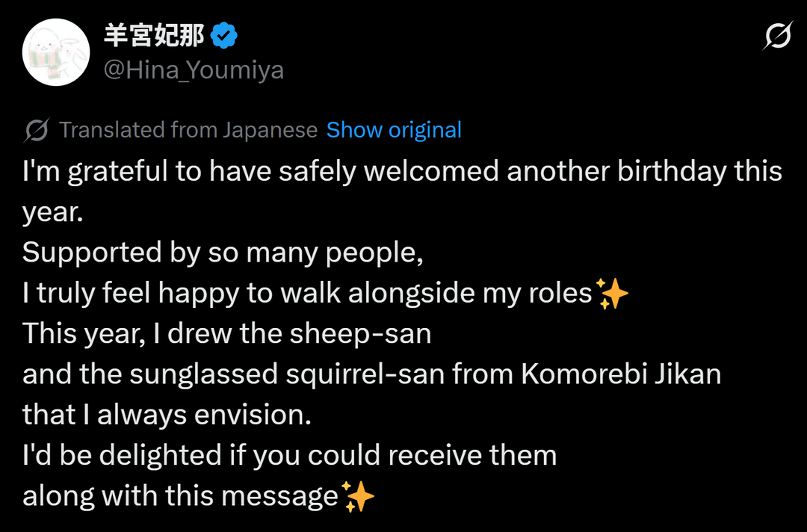
Task: Click the line 'I truly feel happy'
Action: (x=306, y=294)
